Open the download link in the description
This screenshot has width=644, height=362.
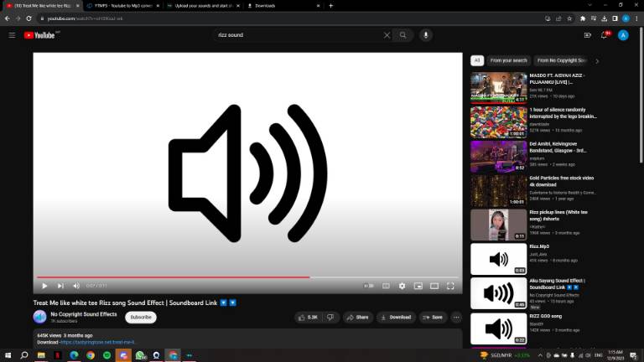(97, 342)
